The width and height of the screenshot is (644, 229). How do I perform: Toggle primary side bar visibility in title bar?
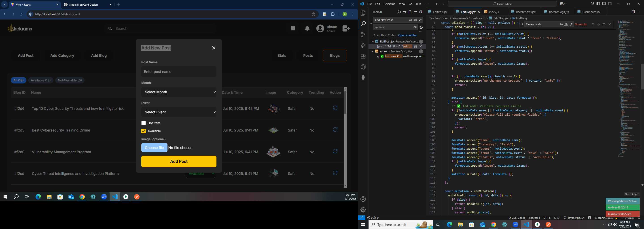pyautogui.click(x=598, y=4)
